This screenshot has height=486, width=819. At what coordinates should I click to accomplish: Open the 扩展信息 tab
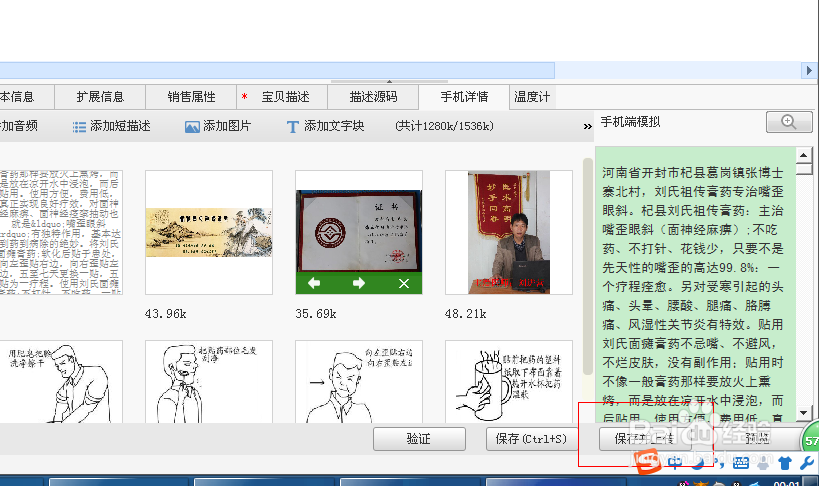click(x=100, y=97)
